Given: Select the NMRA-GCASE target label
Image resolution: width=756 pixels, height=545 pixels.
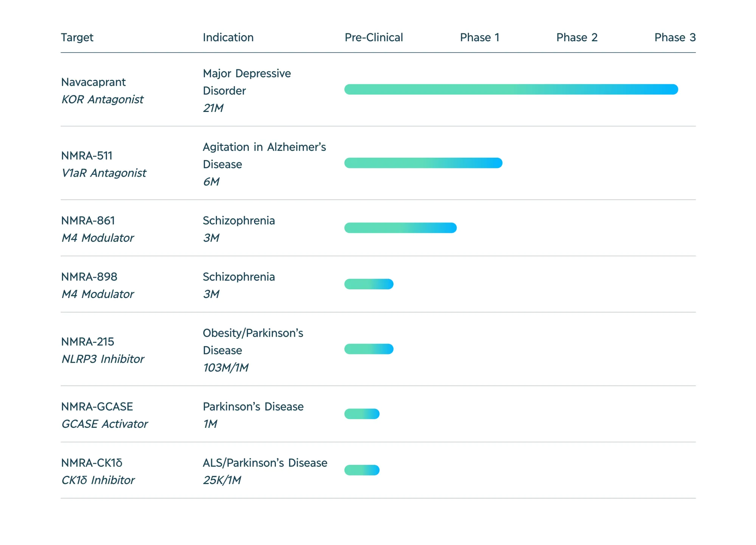Looking at the screenshot, I should click(x=97, y=407).
